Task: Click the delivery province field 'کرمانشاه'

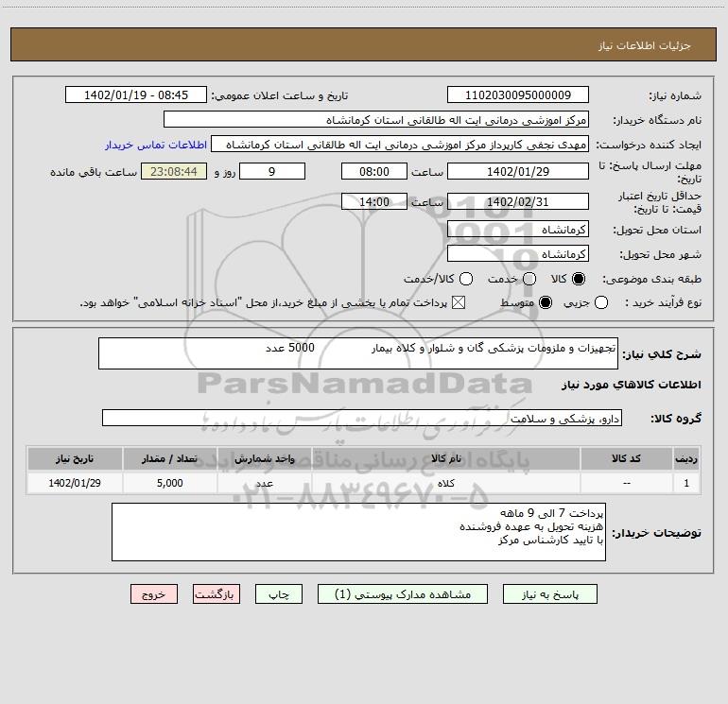Action: tap(518, 230)
